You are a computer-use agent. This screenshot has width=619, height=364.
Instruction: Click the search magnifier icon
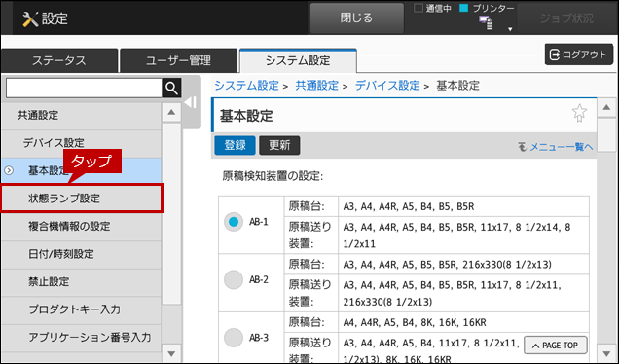tap(171, 88)
